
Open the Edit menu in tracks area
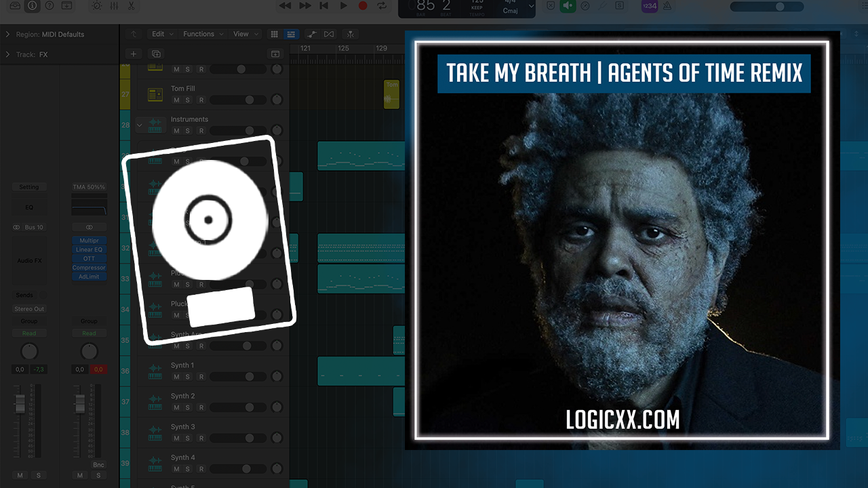(161, 34)
